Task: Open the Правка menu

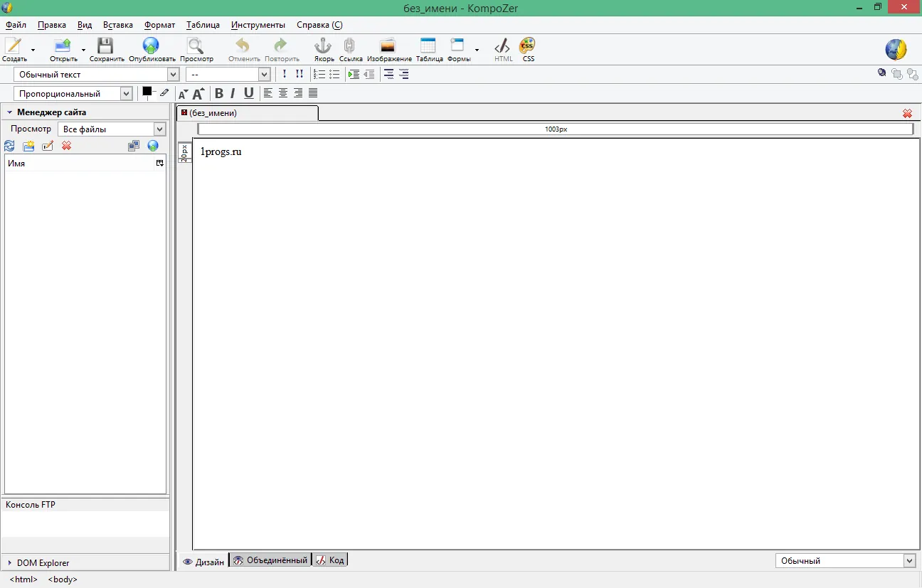Action: click(x=52, y=25)
